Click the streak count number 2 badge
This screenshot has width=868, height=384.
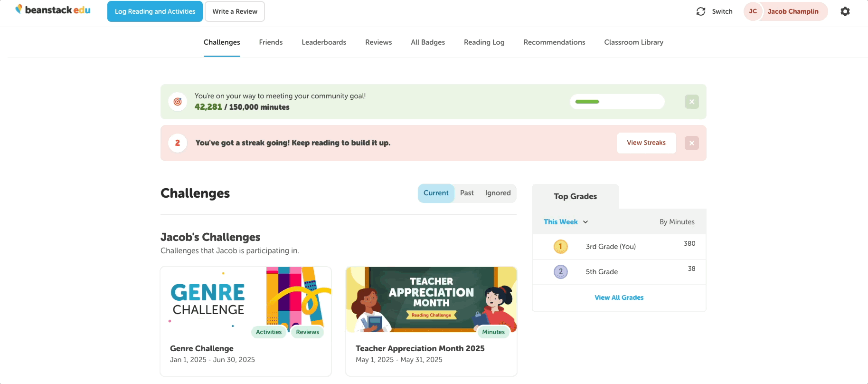point(178,143)
